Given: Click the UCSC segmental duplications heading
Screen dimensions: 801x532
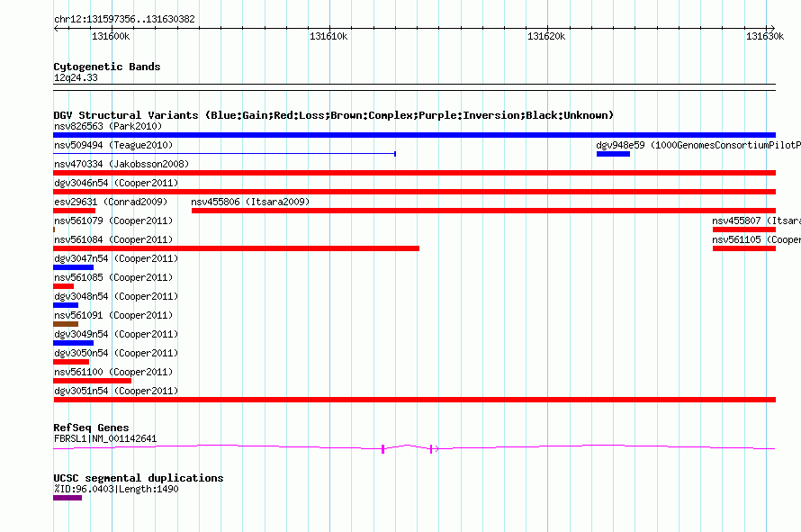Looking at the screenshot, I should coord(139,478).
